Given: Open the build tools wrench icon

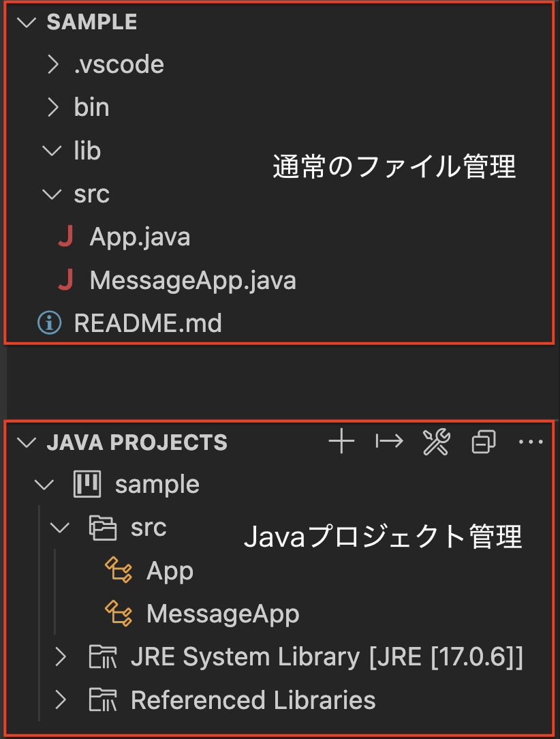Looking at the screenshot, I should [x=437, y=442].
